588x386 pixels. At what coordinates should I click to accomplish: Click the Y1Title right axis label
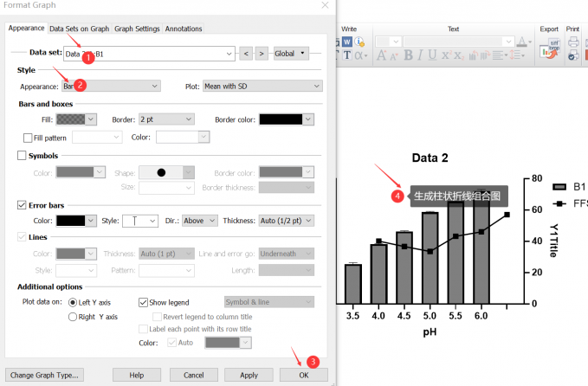[x=554, y=241]
